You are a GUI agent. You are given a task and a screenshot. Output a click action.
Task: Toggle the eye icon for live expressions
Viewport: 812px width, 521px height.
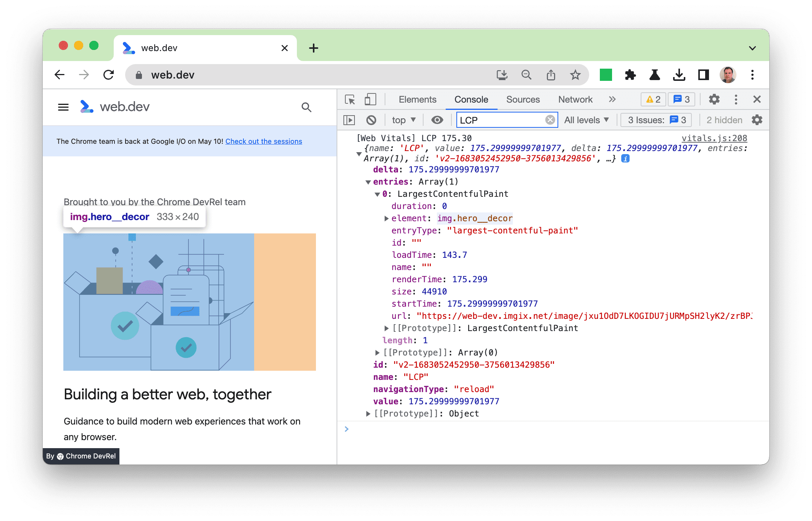[x=437, y=121]
